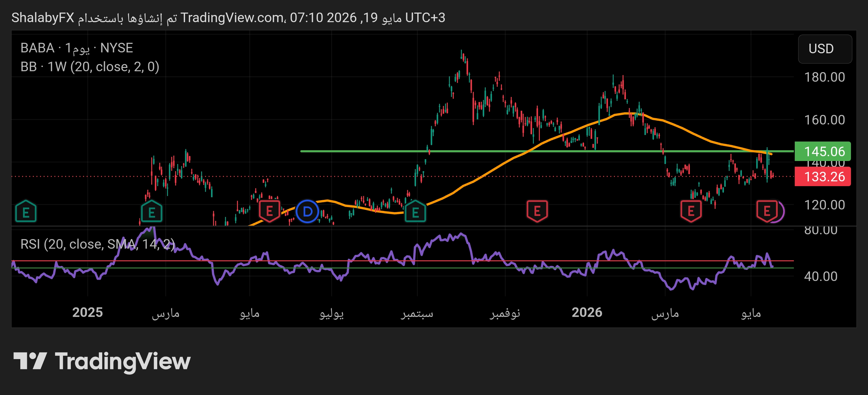Screen dimensions: 868x395
Task: Click the green 145.06 price label
Action: 823,151
